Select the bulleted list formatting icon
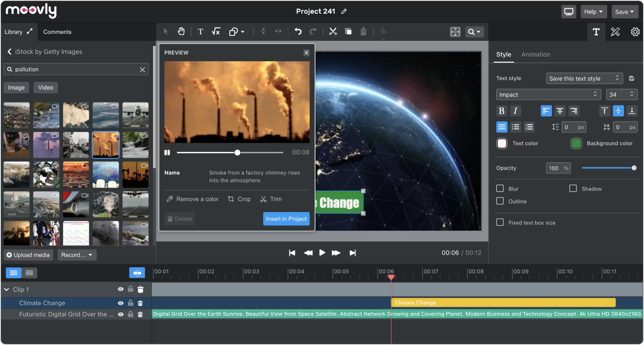The image size is (644, 345). tap(516, 126)
